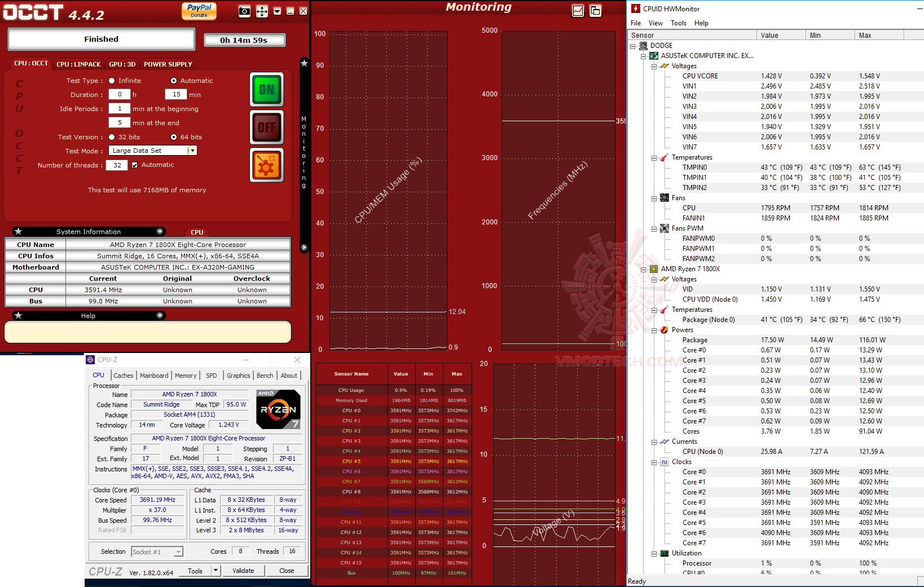
Task: Select the Infinite test type
Action: pos(112,81)
